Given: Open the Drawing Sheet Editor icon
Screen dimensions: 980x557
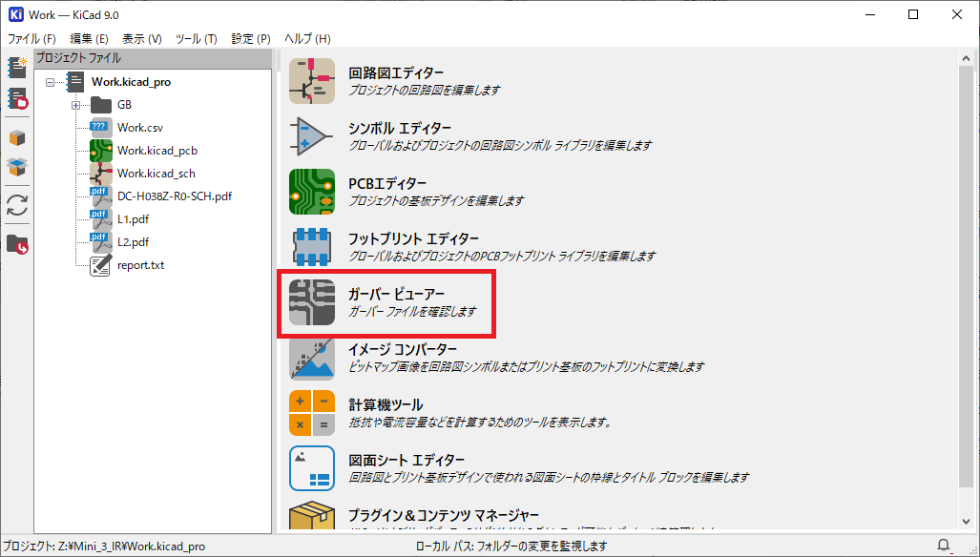Looking at the screenshot, I should [x=312, y=468].
